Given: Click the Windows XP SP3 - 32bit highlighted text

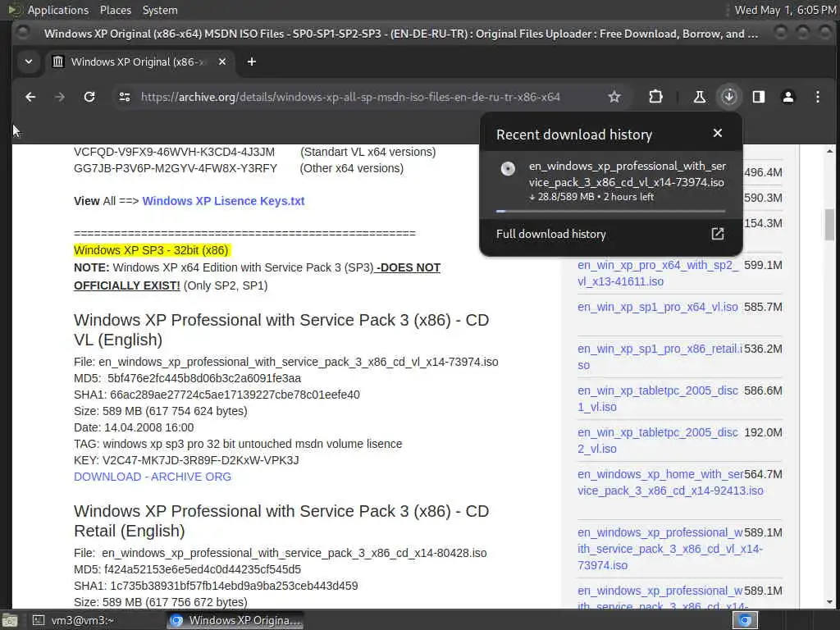Looking at the screenshot, I should (152, 250).
